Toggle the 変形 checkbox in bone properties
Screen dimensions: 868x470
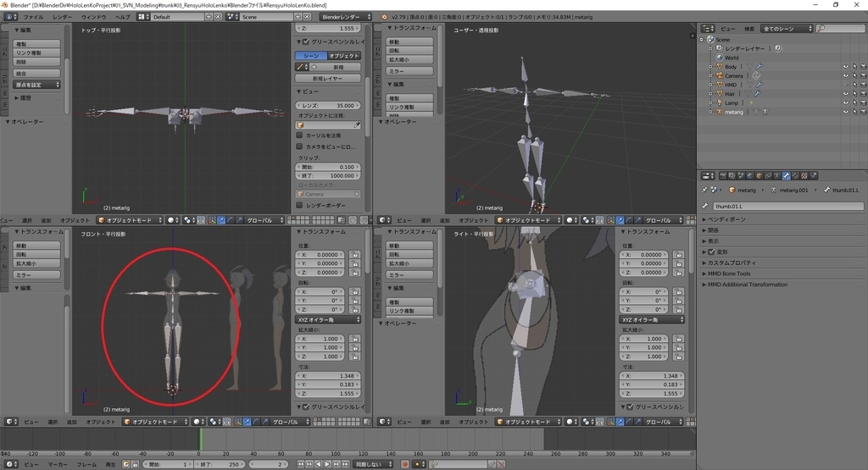click(x=712, y=252)
